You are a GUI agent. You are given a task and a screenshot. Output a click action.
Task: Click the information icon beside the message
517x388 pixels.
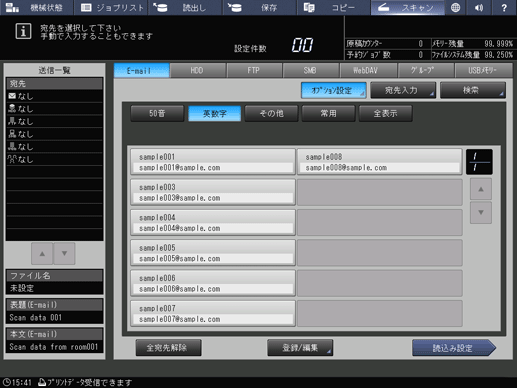(x=23, y=31)
